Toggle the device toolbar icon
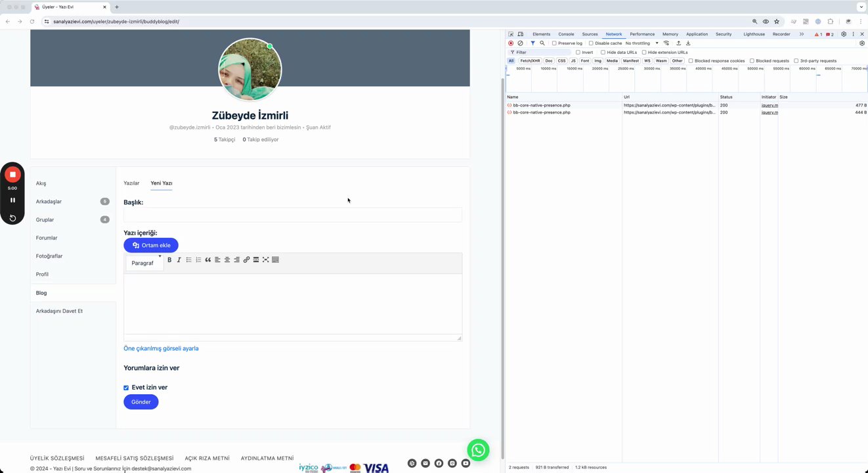 [x=520, y=34]
